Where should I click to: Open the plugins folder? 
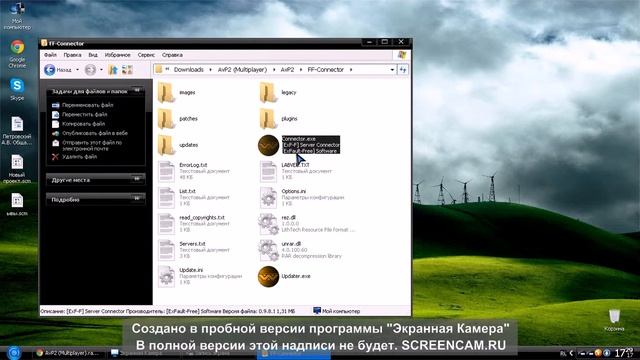tap(268, 119)
